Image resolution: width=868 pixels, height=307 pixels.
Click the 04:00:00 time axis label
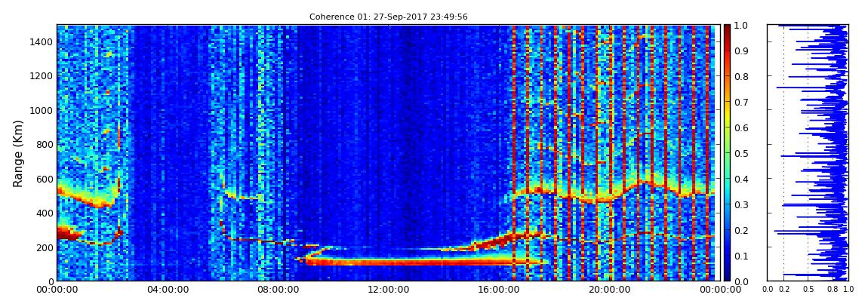167,290
